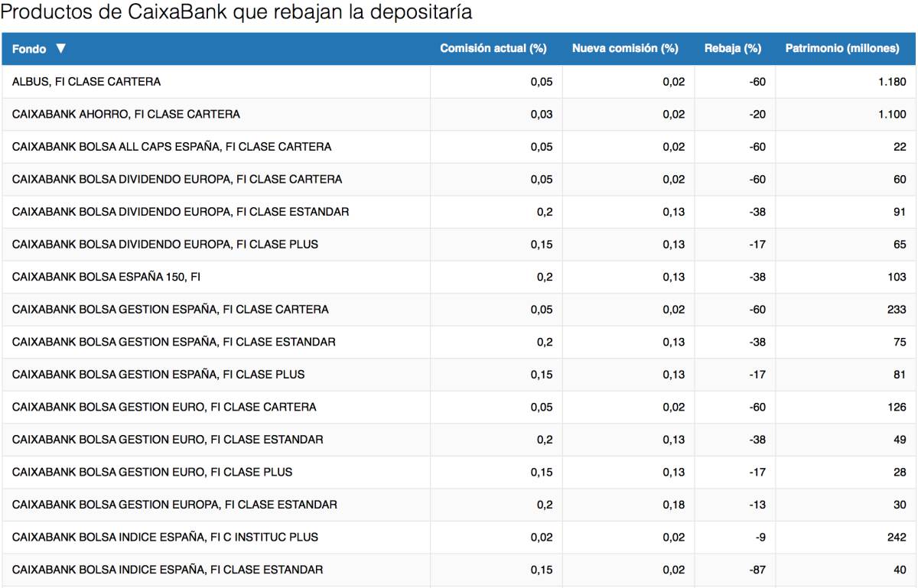Click rebaja -20 in CAIXABANK AHORRO row
The width and height of the screenshot is (918, 588).
pos(758,115)
